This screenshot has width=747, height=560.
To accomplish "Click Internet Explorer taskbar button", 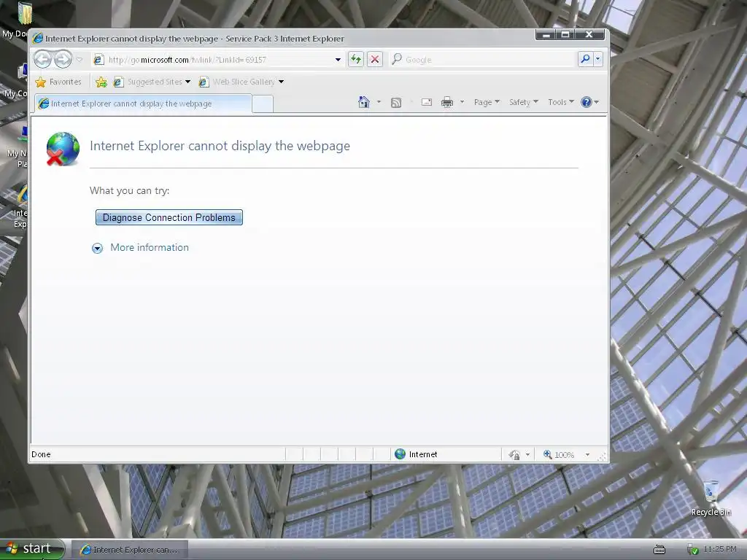I will [x=130, y=550].
